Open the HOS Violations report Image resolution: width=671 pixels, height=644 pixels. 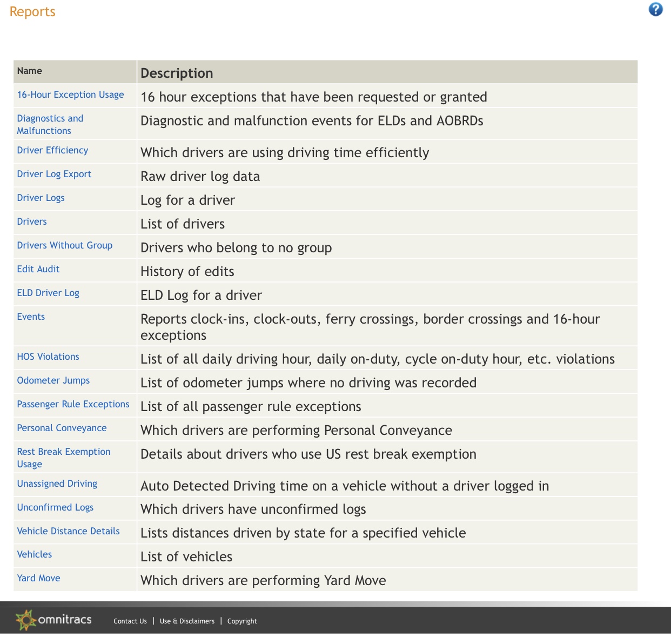(48, 357)
